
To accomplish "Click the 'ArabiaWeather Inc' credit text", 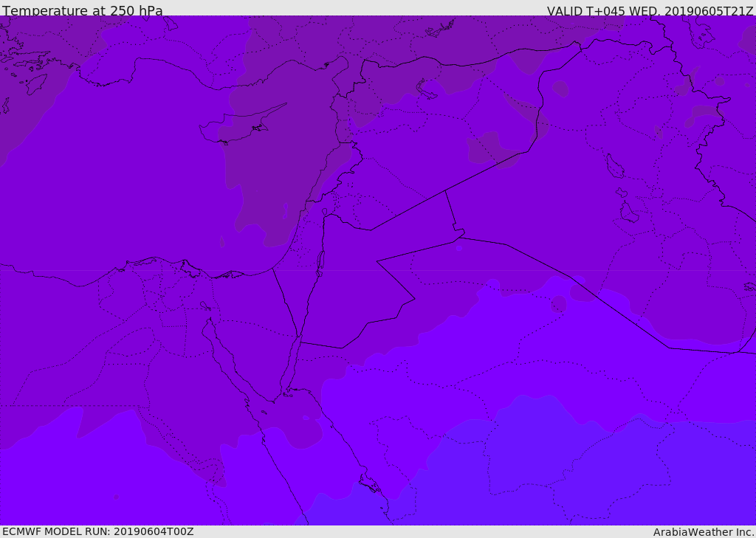I will click(704, 532).
